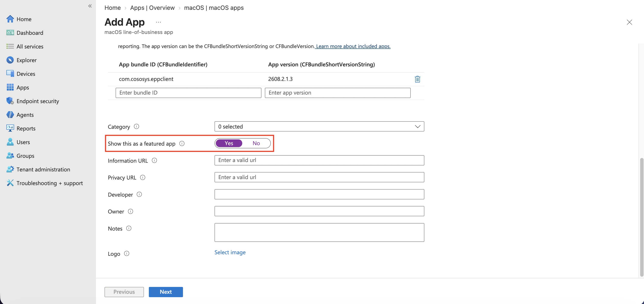Show info tooltip for Owner field
The height and width of the screenshot is (304, 644).
pos(131,211)
